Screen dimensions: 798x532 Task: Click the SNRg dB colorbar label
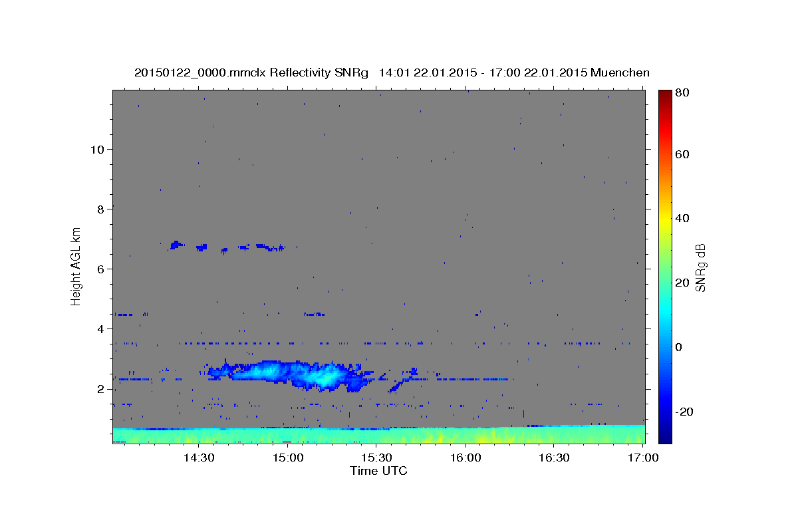(x=700, y=267)
